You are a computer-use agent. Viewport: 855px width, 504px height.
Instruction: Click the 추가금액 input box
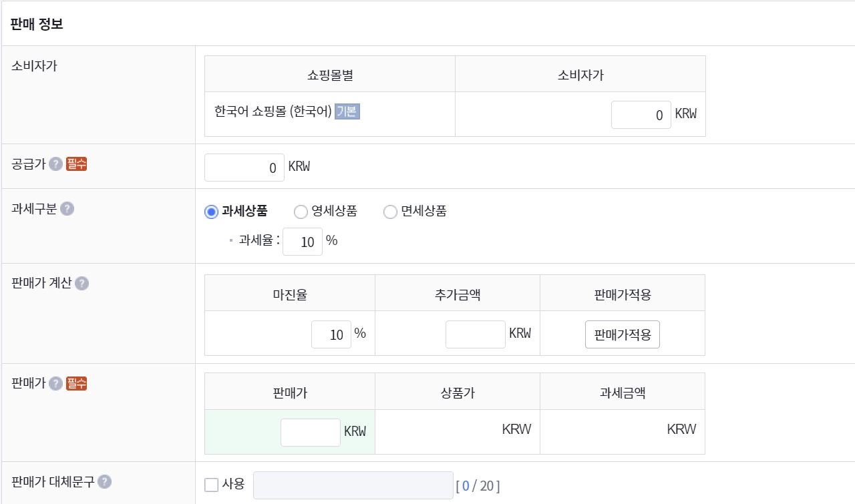475,334
